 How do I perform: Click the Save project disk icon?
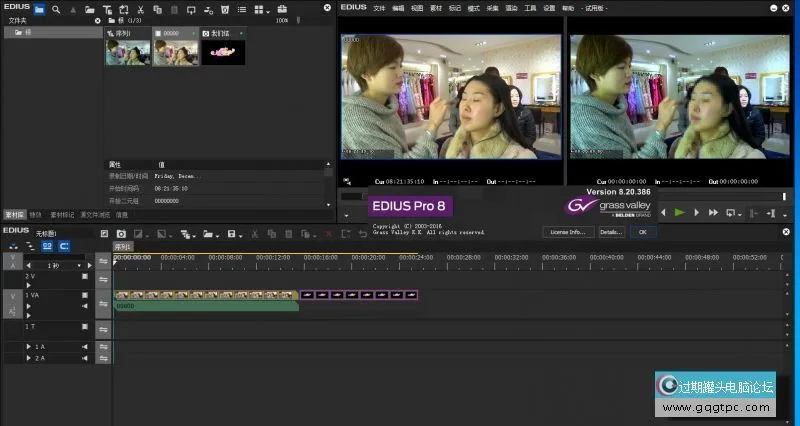coord(232,233)
